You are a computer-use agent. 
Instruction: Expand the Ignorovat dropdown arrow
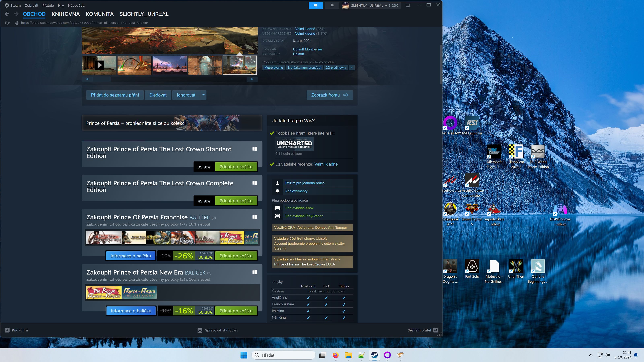[x=203, y=95]
